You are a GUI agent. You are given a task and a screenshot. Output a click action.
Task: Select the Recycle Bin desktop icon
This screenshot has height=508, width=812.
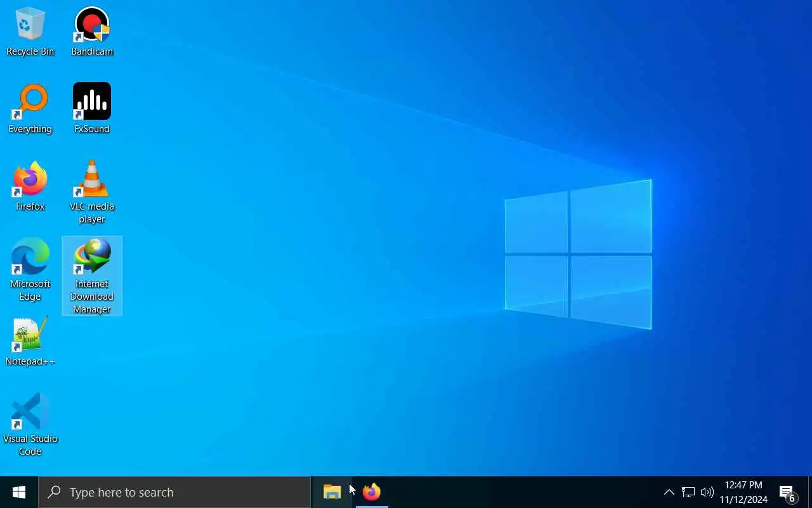[x=30, y=32]
